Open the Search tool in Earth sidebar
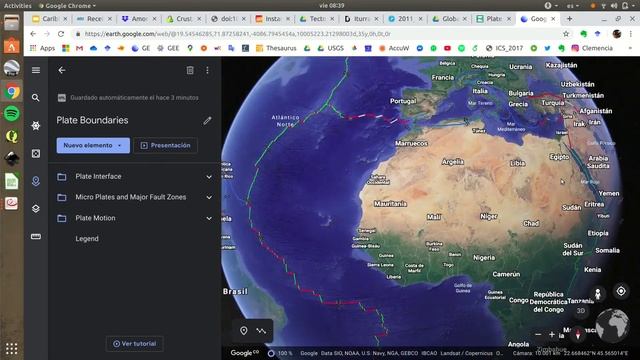 (x=36, y=98)
